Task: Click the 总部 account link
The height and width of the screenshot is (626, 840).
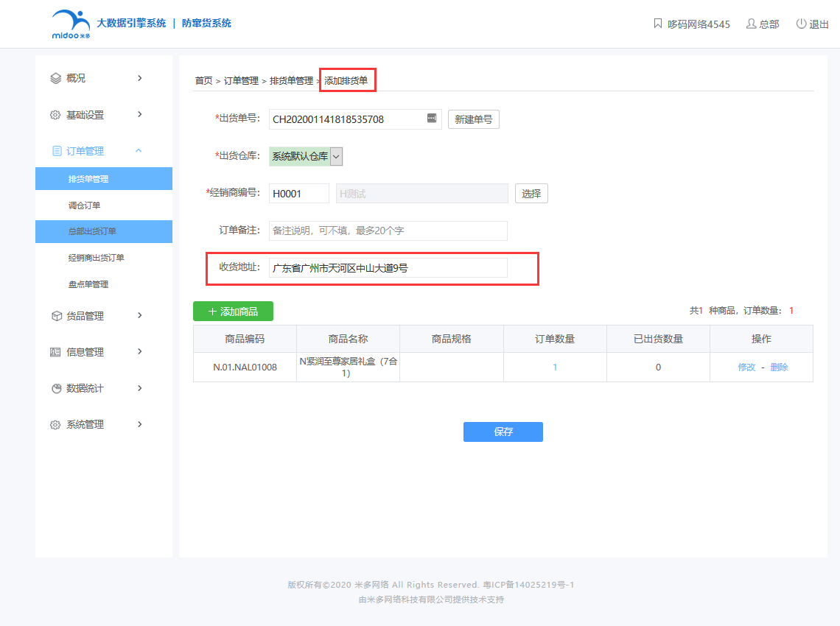Action: click(769, 24)
